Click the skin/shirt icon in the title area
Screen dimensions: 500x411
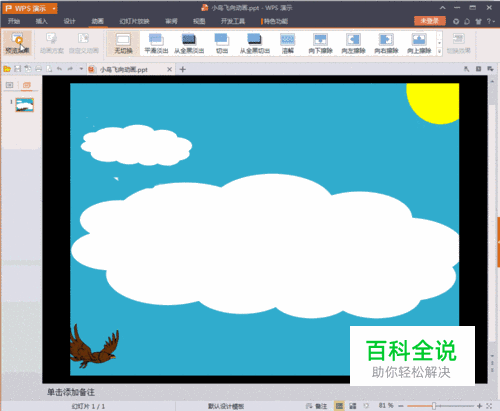point(478,21)
